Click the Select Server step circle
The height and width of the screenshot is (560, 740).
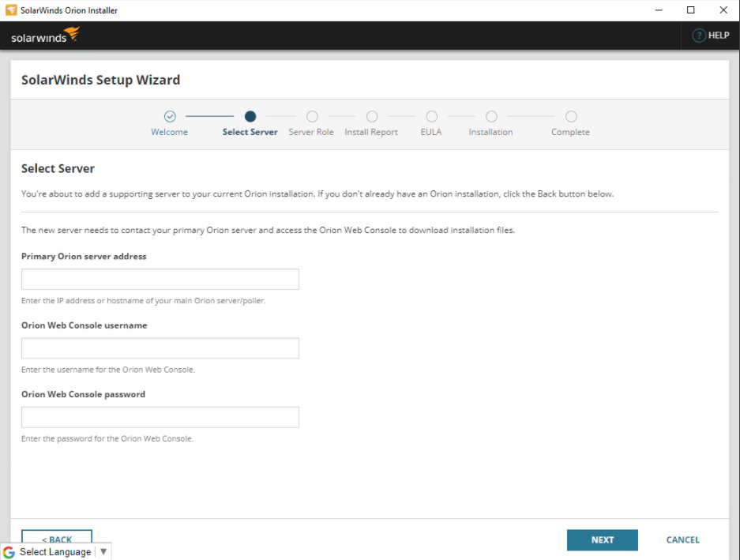(x=250, y=116)
